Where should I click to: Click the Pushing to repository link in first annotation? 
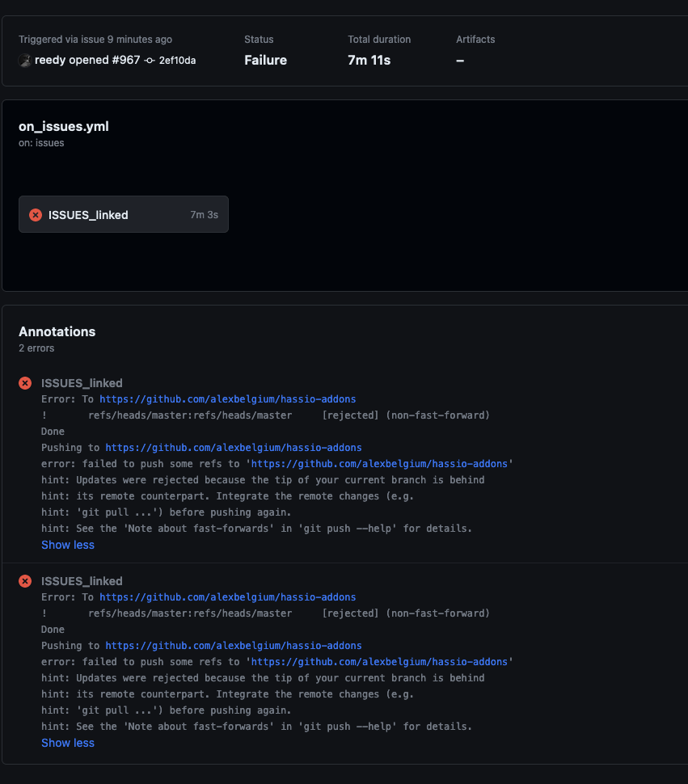[x=234, y=447]
